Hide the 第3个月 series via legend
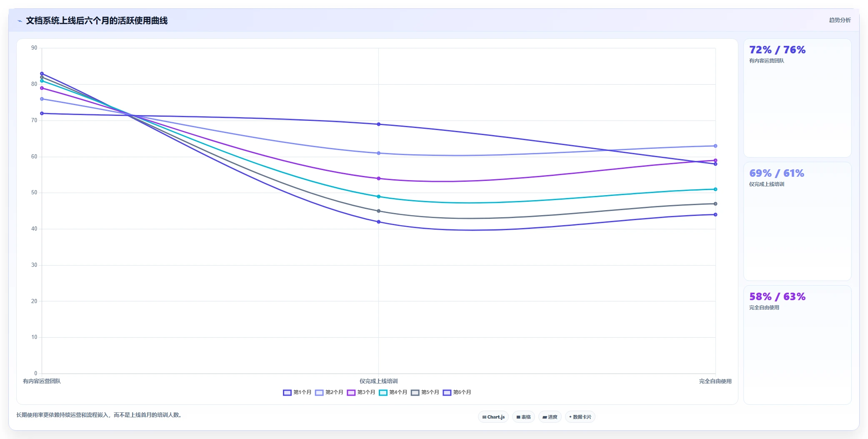Screen dimensions: 868x439 (x=361, y=392)
